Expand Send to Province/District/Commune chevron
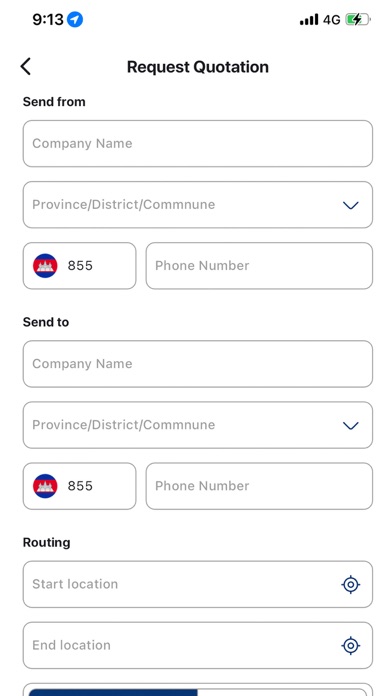The height and width of the screenshot is (696, 392). [x=351, y=426]
